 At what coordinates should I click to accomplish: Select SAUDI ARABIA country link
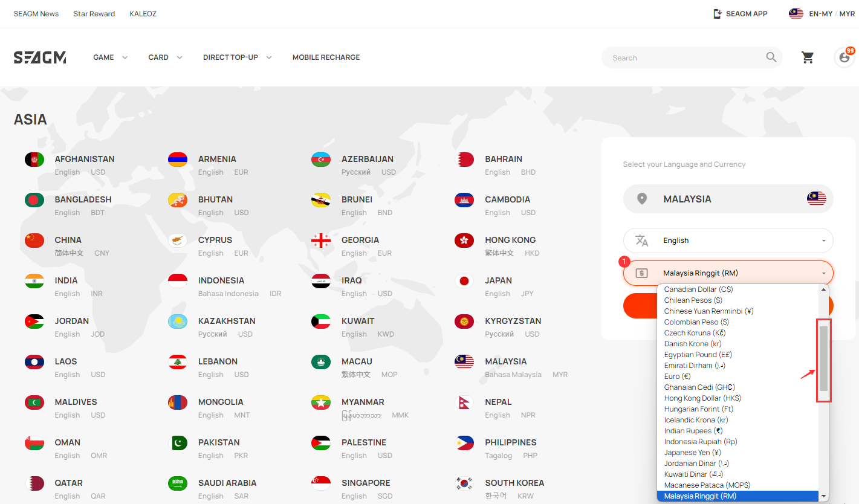(227, 483)
